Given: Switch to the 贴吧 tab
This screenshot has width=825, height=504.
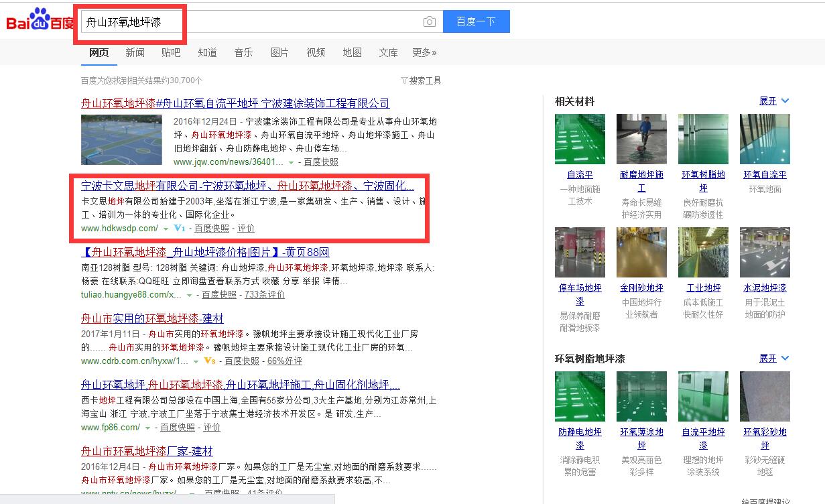Looking at the screenshot, I should (171, 52).
